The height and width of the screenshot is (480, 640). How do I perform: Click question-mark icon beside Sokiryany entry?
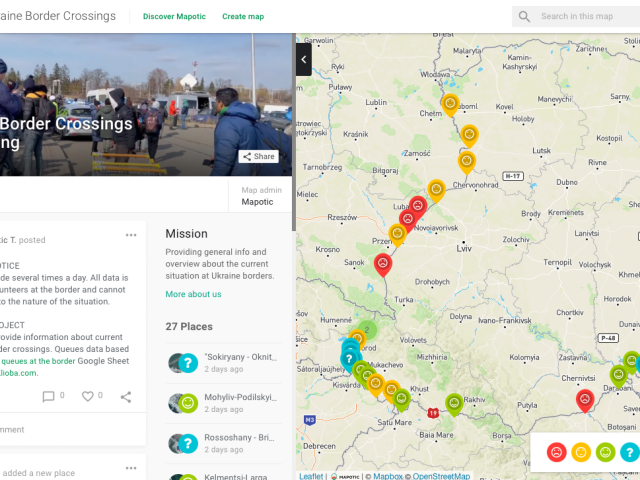[188, 363]
